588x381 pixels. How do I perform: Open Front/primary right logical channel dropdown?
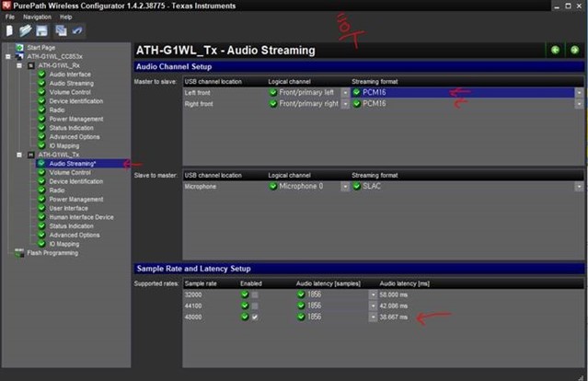tap(345, 104)
